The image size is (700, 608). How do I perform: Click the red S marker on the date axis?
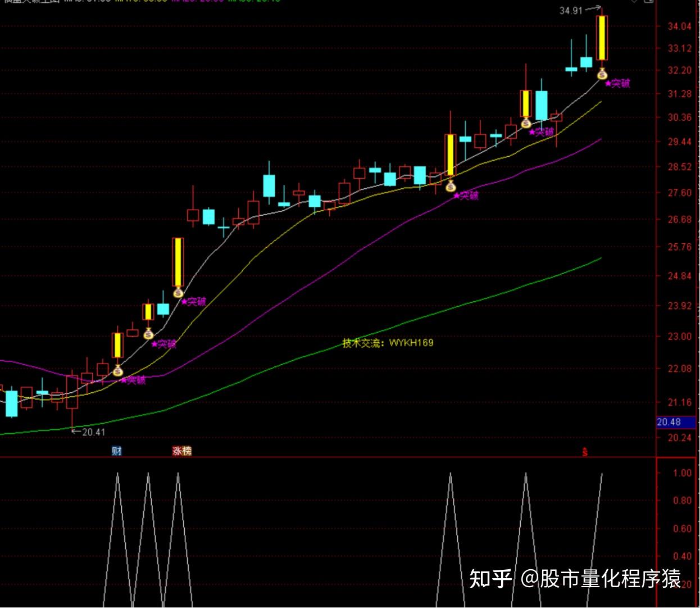point(585,451)
